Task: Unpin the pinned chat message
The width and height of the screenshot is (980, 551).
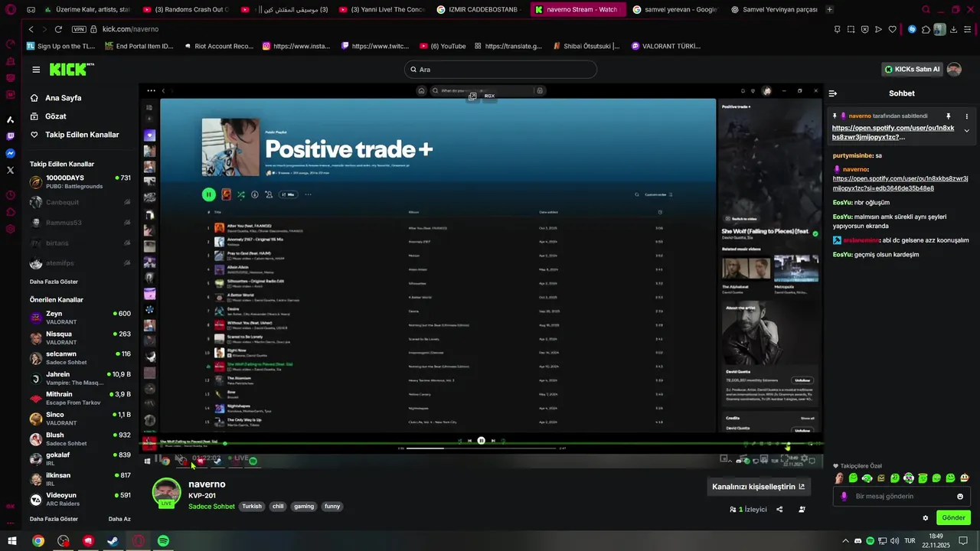Action: (x=948, y=116)
